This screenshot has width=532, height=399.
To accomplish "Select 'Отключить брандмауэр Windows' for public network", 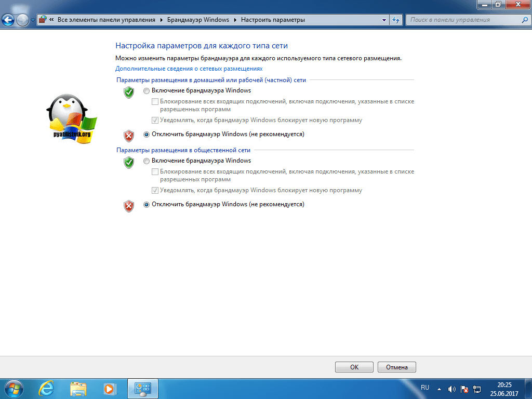I will click(146, 205).
